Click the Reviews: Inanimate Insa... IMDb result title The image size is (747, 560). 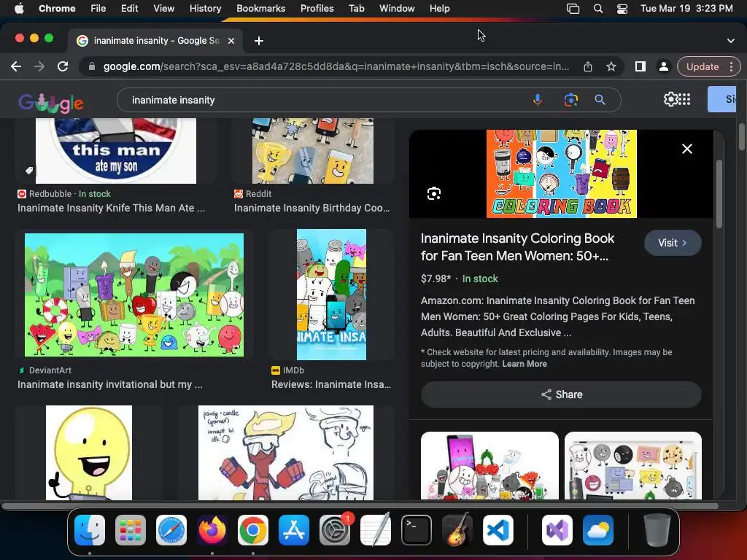pyautogui.click(x=331, y=384)
